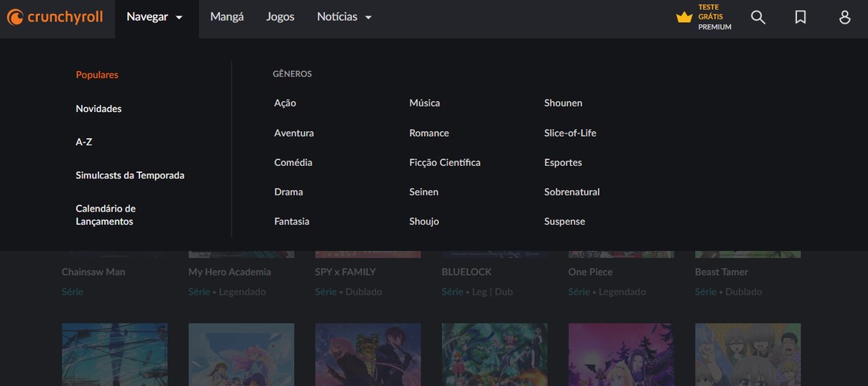This screenshot has width=868, height=386.
Task: Click the poster thumbnail below One Piece
Action: coord(621,354)
